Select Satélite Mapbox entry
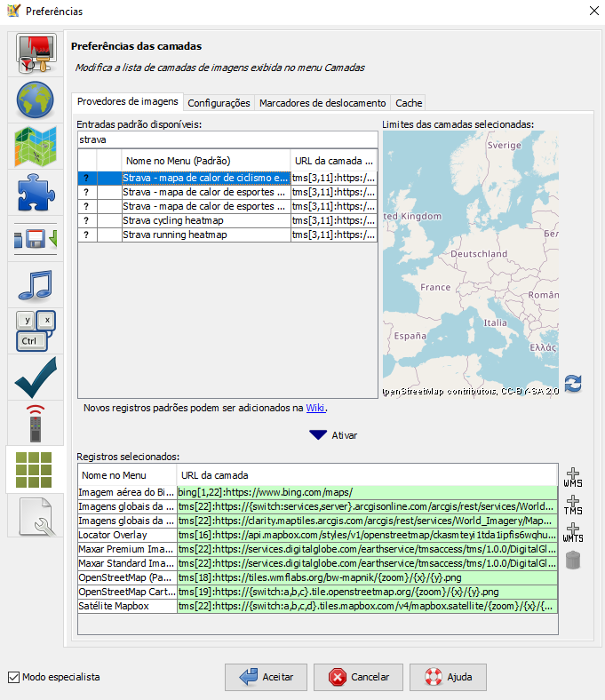 point(127,606)
